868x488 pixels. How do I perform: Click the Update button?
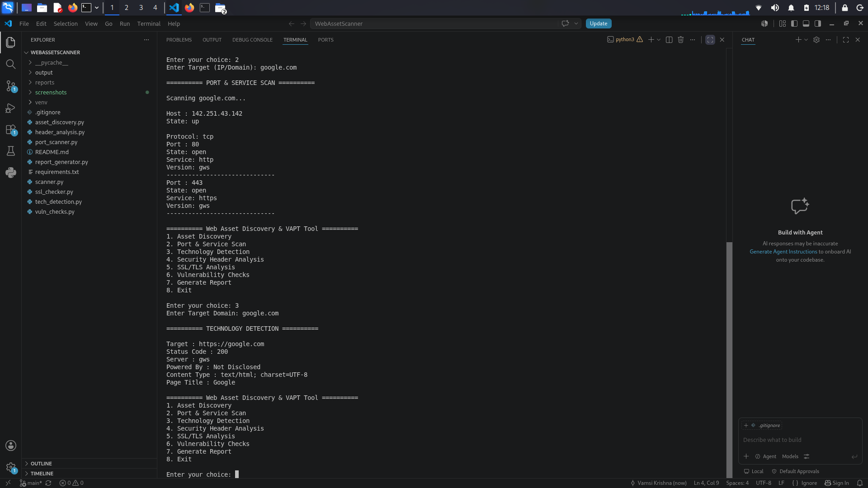tap(599, 23)
